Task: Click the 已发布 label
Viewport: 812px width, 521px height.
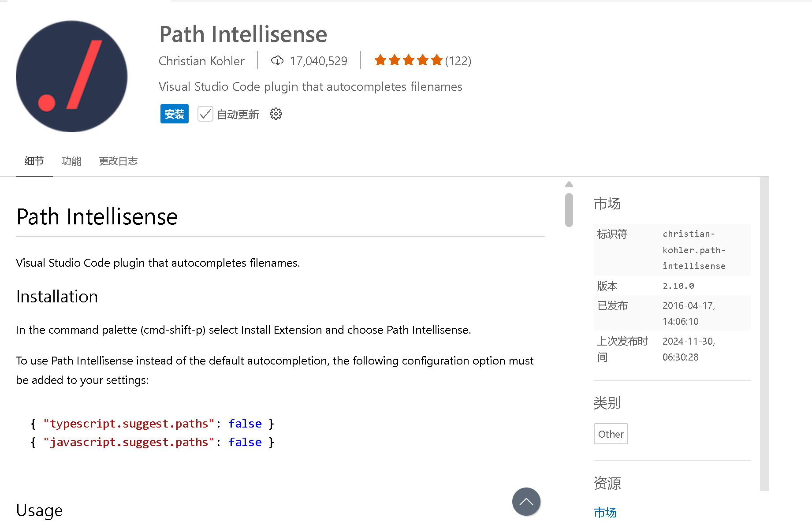Action: pyautogui.click(x=612, y=305)
